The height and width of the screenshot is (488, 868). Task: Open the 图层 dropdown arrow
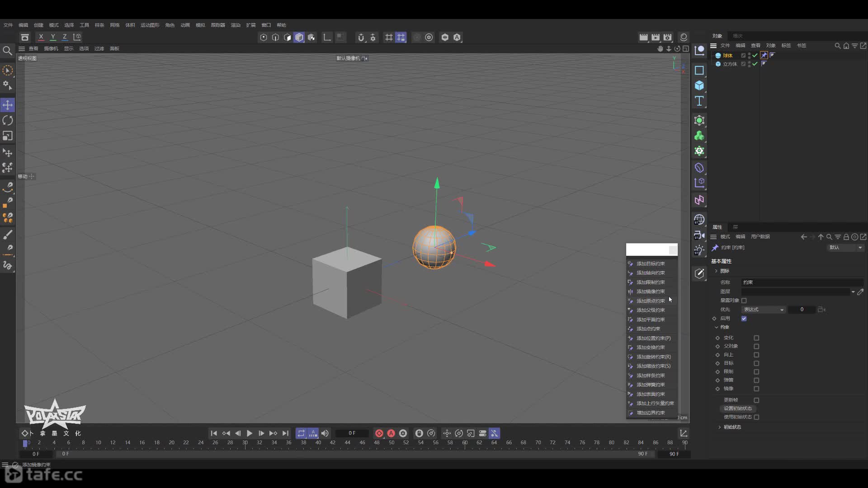tap(853, 292)
